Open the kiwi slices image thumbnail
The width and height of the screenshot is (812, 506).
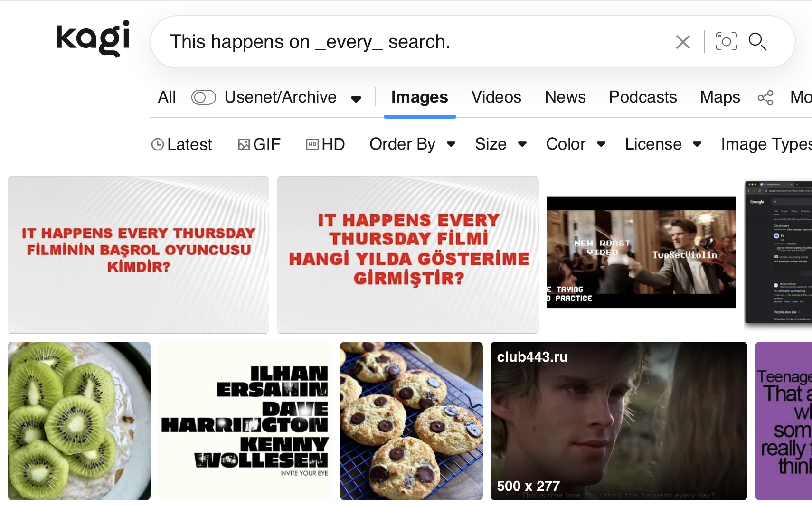point(79,421)
